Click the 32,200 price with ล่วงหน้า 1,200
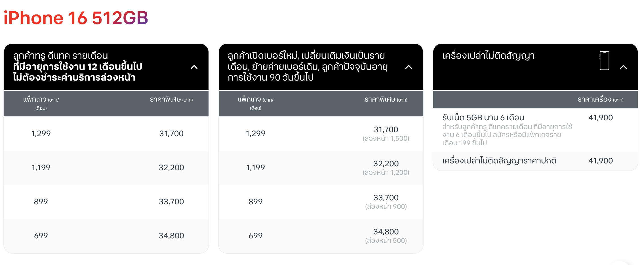The image size is (644, 265). coord(386,164)
